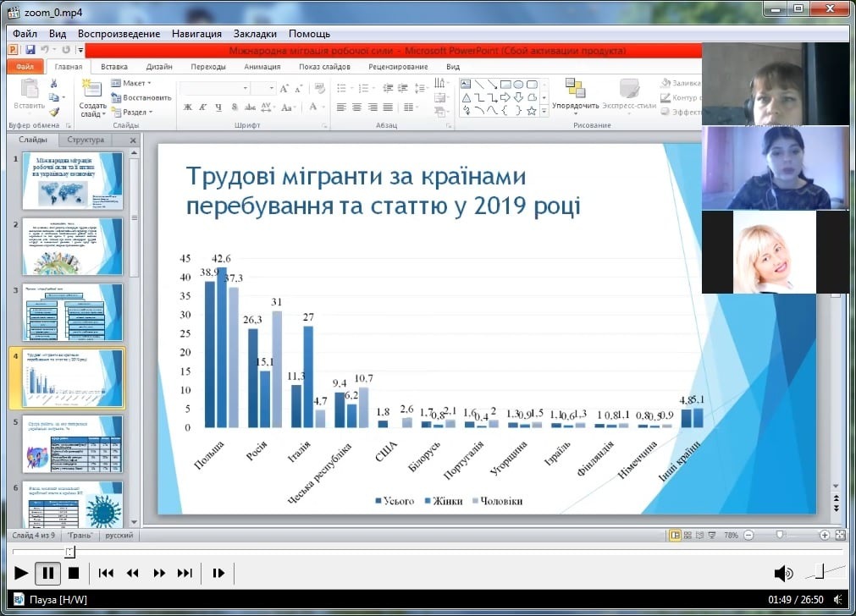The width and height of the screenshot is (856, 616).
Task: Select slide 5 thumbnail in the panel
Action: 72,444
